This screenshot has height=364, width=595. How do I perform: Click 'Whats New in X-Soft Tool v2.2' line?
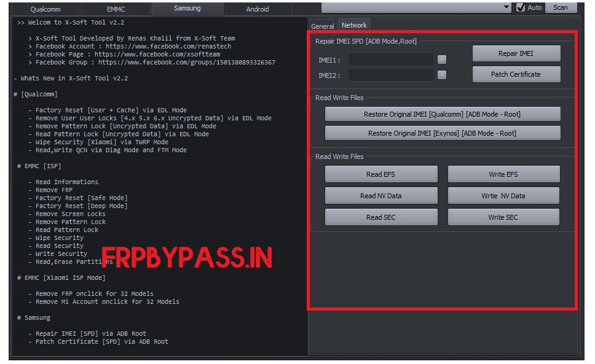(x=71, y=78)
